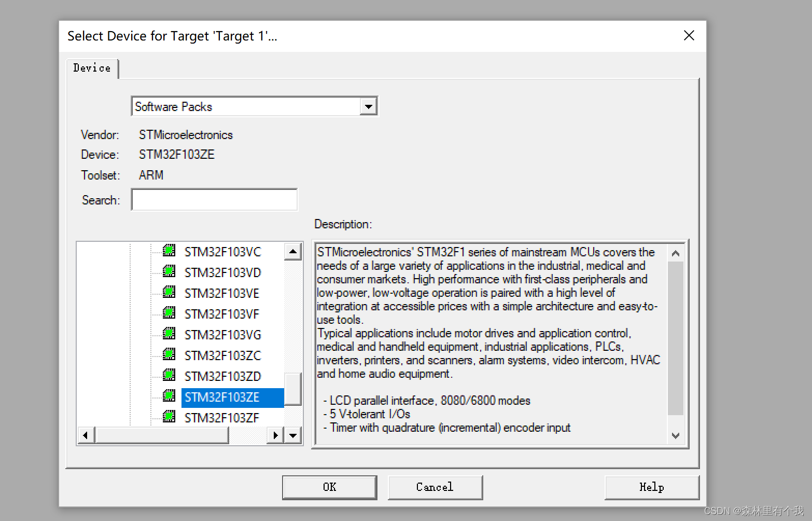This screenshot has width=812, height=521.
Task: Click the Cancel button
Action: 435,487
